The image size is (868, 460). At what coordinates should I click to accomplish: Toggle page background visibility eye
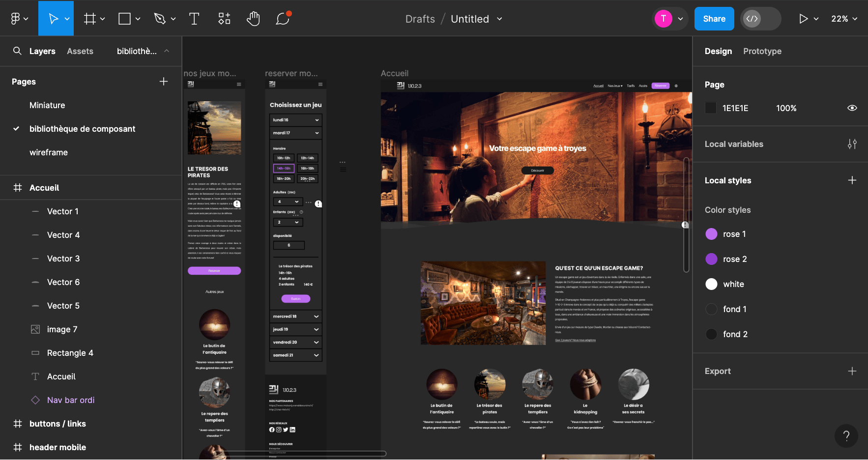(852, 108)
